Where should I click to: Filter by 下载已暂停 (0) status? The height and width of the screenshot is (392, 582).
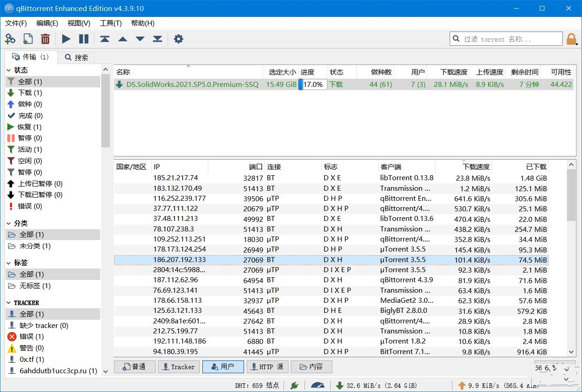(x=53, y=195)
